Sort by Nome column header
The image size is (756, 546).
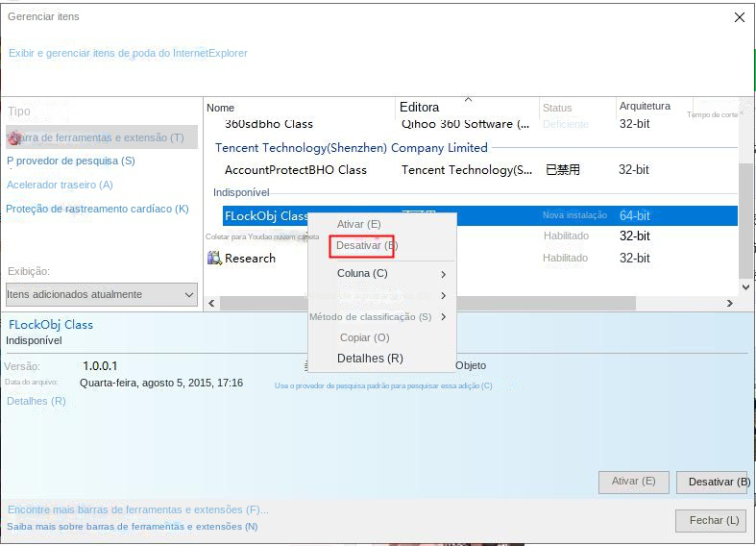pos(220,108)
